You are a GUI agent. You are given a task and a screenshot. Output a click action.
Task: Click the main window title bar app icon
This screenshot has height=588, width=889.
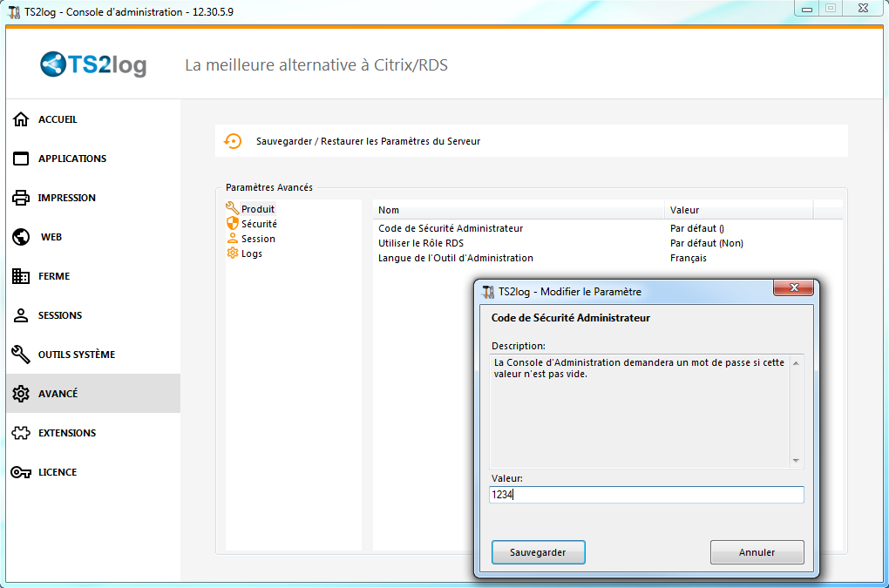coord(15,12)
